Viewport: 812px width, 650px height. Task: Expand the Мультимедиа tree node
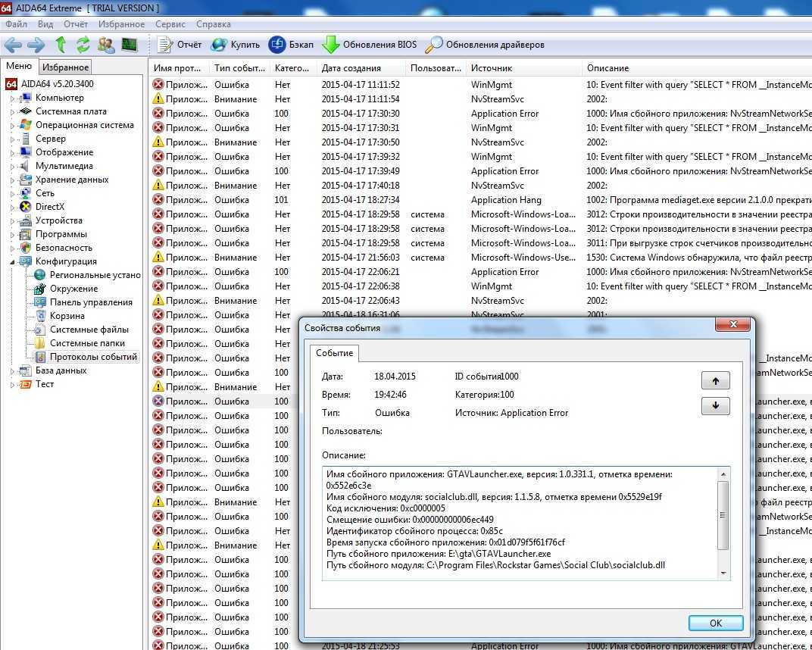[12, 166]
